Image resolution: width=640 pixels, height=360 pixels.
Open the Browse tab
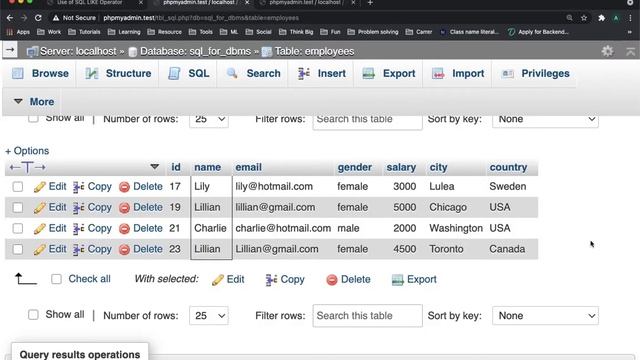coord(40,73)
